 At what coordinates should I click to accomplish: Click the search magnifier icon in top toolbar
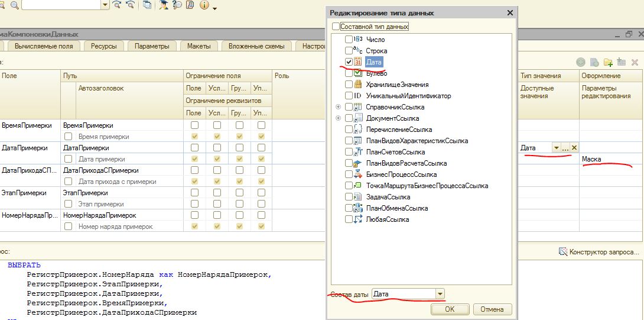14,5
